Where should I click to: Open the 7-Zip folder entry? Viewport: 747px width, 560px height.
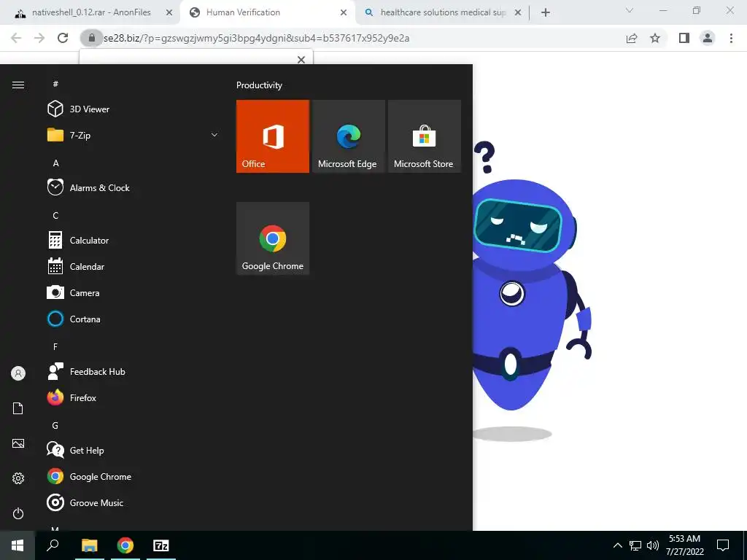pyautogui.click(x=133, y=135)
